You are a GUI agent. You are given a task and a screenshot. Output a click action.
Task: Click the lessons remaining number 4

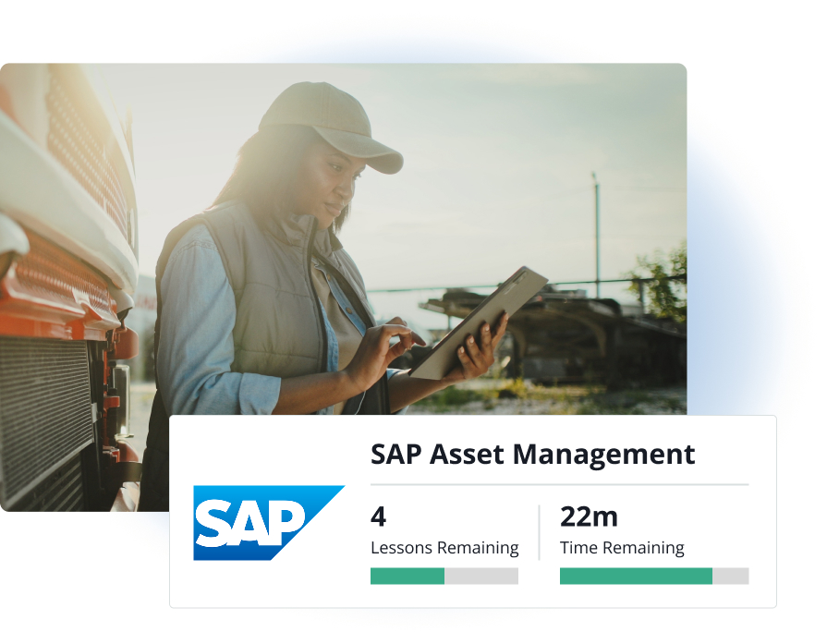(x=378, y=516)
